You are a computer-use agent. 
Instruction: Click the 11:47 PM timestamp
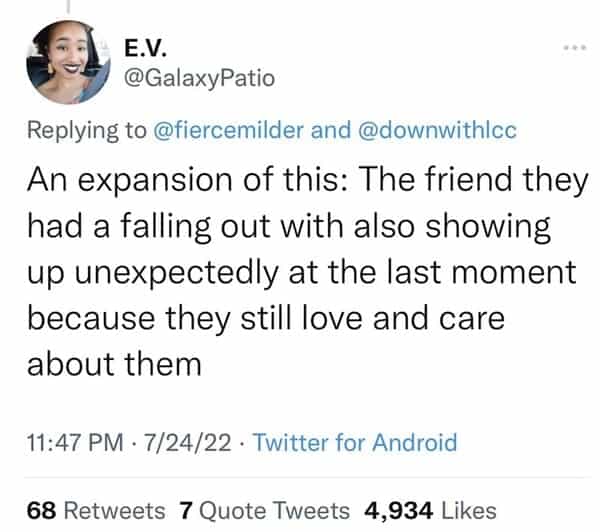(69, 441)
